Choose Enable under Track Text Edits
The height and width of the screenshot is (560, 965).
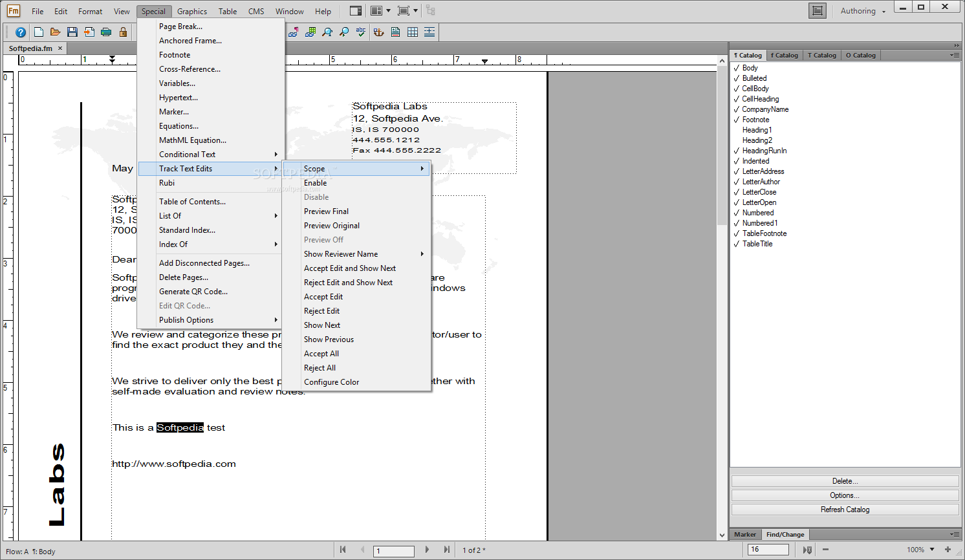coord(357,183)
